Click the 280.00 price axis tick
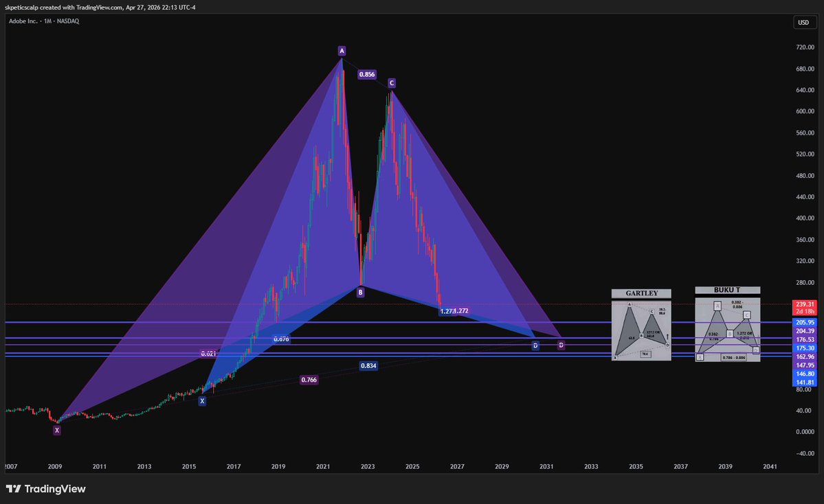 [805, 282]
